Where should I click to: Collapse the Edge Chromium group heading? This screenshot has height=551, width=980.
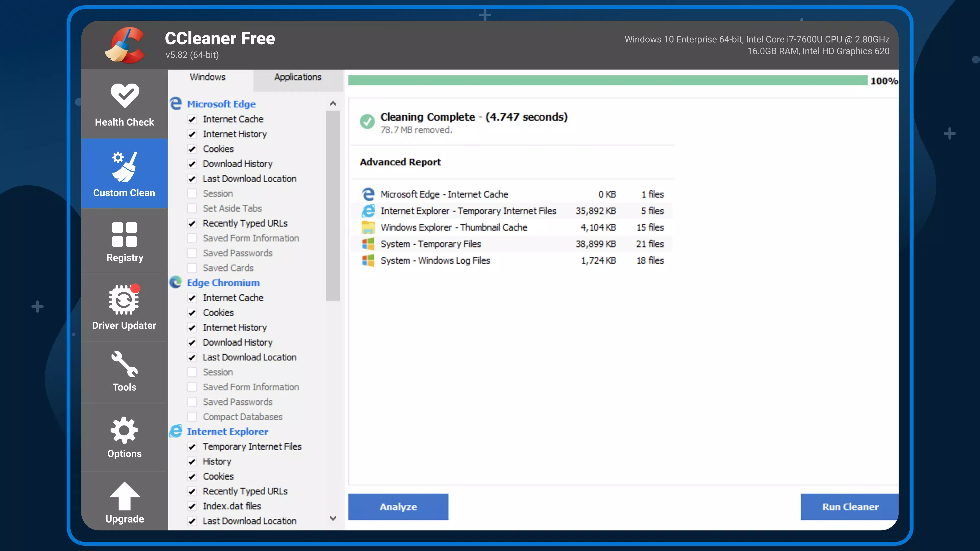(x=223, y=283)
